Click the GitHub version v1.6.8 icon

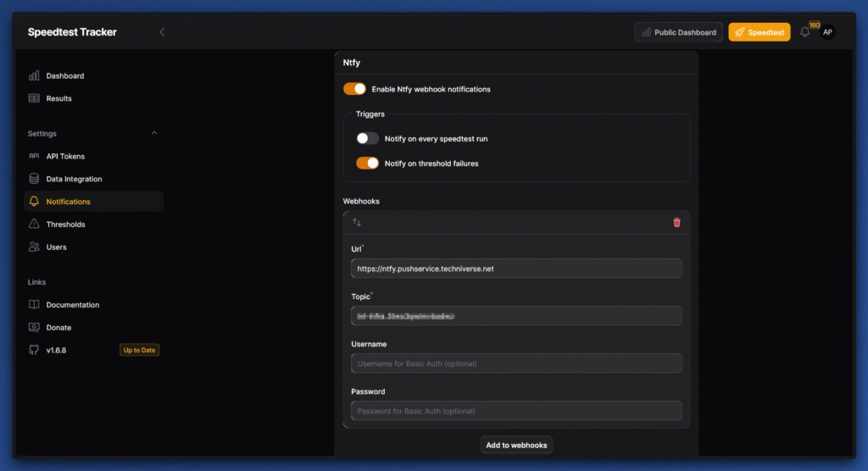pyautogui.click(x=34, y=350)
